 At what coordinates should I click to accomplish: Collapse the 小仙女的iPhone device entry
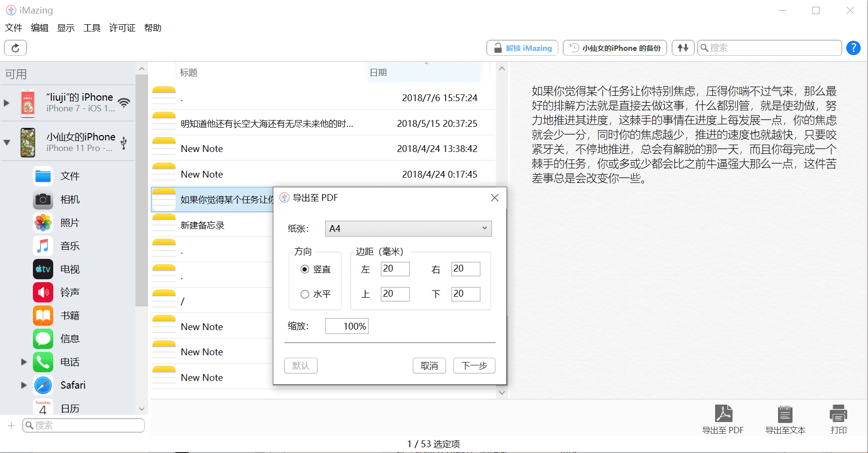(7, 142)
